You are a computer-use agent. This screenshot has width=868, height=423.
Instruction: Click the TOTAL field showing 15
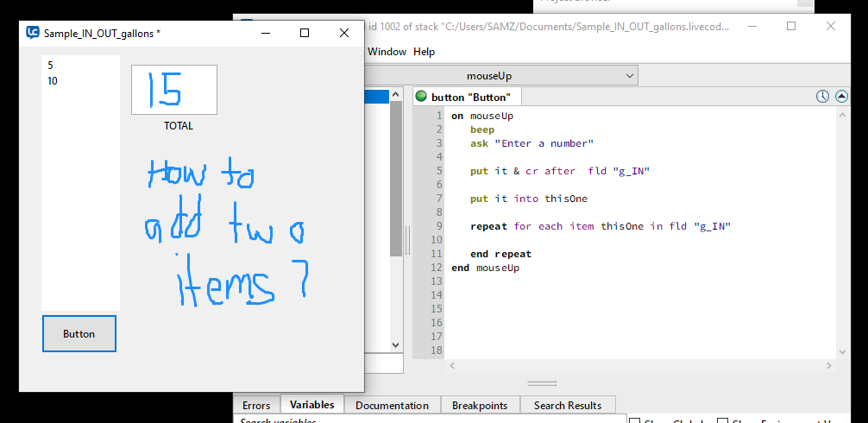pyautogui.click(x=174, y=90)
